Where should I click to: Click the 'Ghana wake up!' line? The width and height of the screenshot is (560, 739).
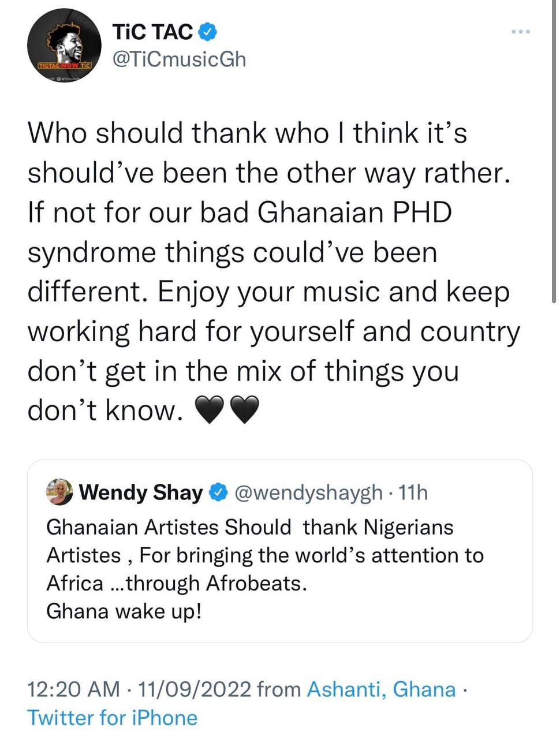pyautogui.click(x=124, y=611)
